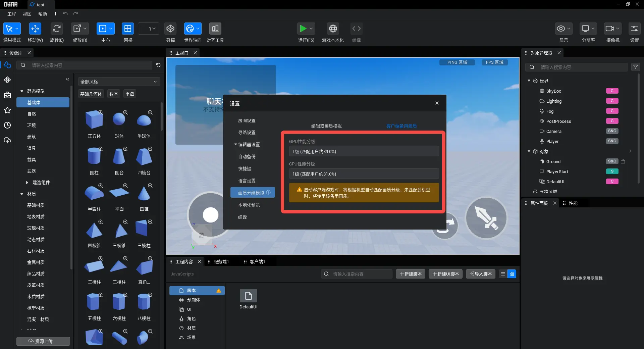Open 游戏本地化 globe icon
Image resolution: width=644 pixels, height=349 pixels.
[x=333, y=29]
